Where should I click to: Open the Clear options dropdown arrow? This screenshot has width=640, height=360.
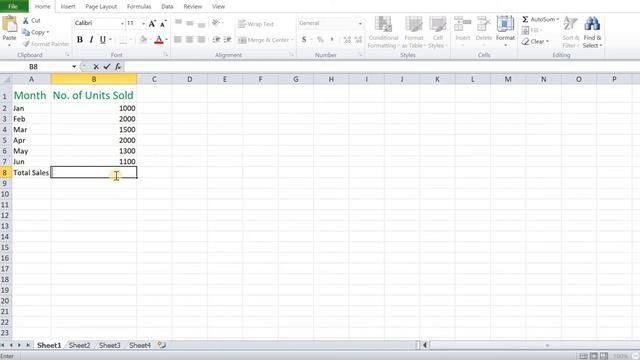click(547, 41)
